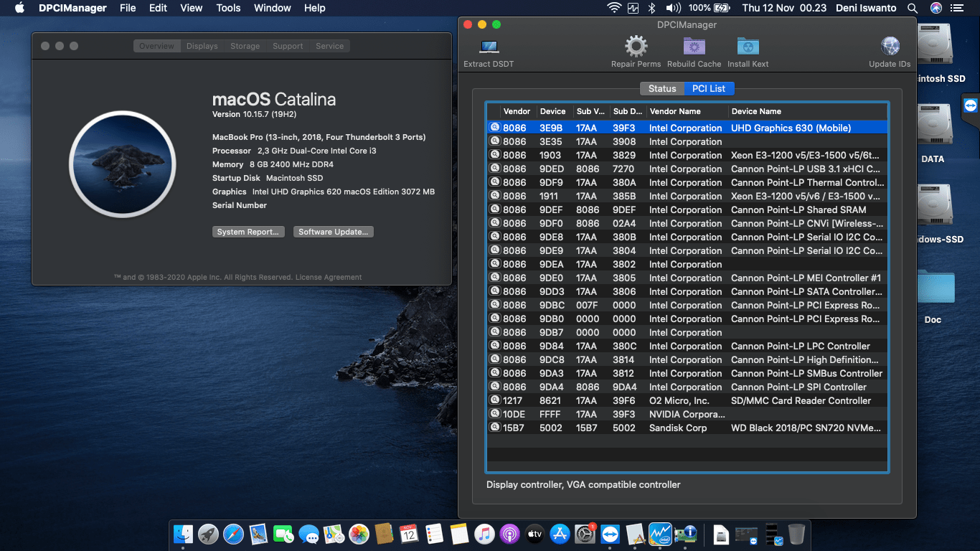Open System Preferences with badge in Dock
This screenshot has height=551, width=980.
[585, 534]
